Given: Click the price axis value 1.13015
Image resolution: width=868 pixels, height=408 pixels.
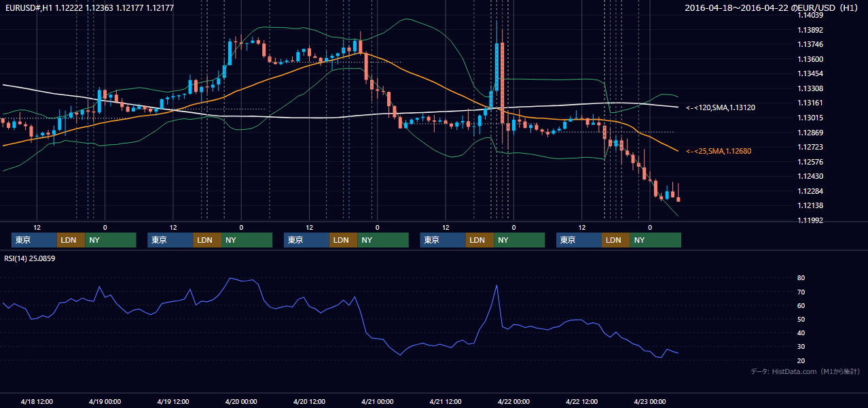Looking at the screenshot, I should pyautogui.click(x=810, y=118).
